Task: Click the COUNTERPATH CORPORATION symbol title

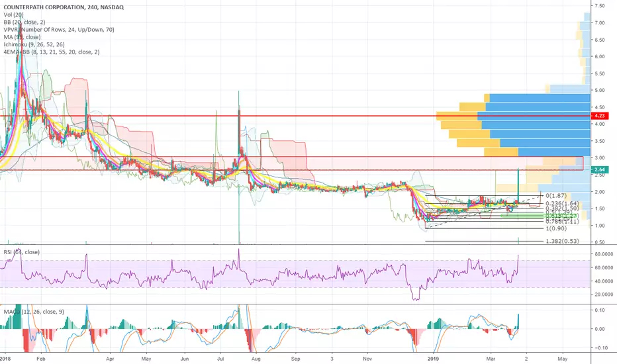Action: [x=64, y=7]
